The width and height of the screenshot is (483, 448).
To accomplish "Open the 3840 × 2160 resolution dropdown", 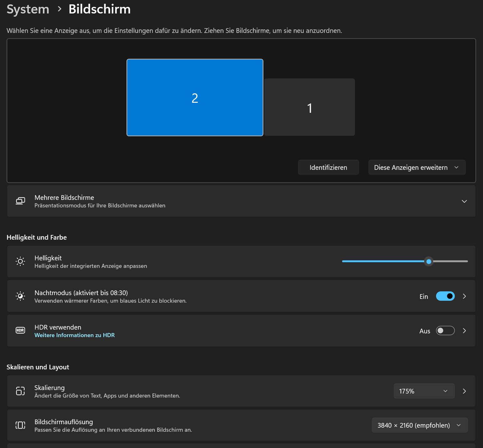I will pos(420,425).
